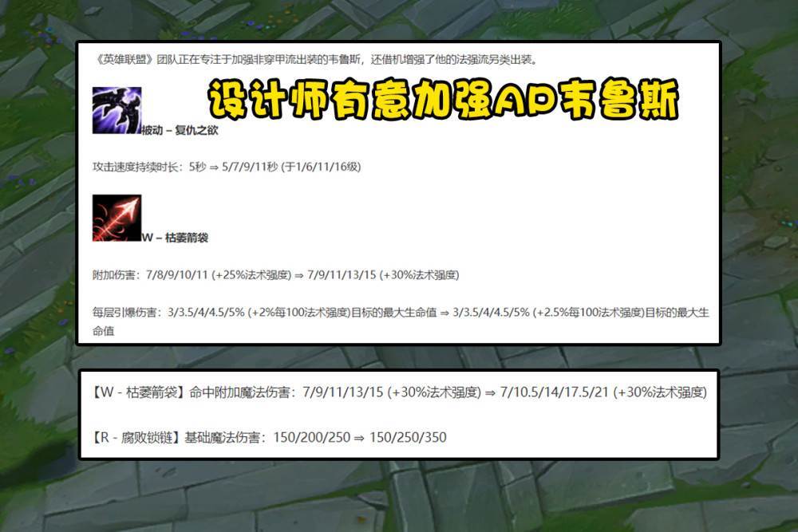The width and height of the screenshot is (798, 532).
Task: Click the 复仇之欲 passive skill icon
Action: pos(117,110)
